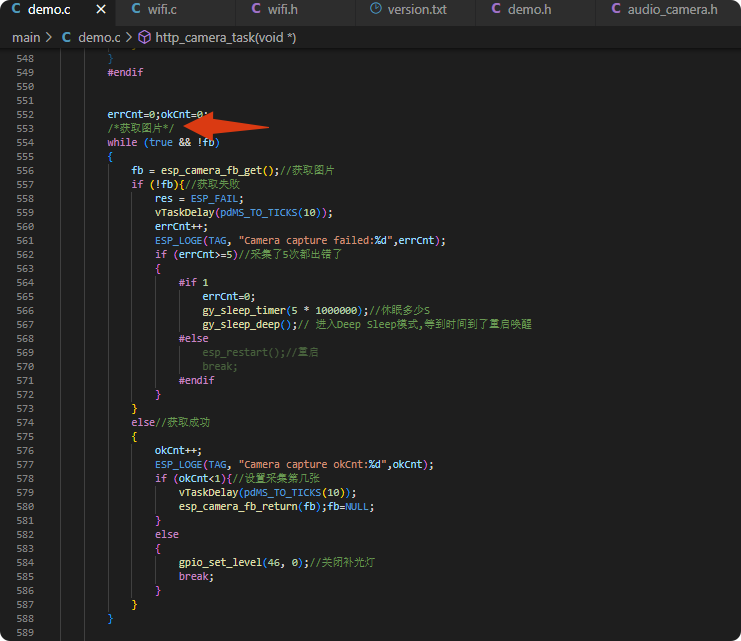Click line number 578 in gutter
This screenshot has height=641, width=741.
[25, 479]
